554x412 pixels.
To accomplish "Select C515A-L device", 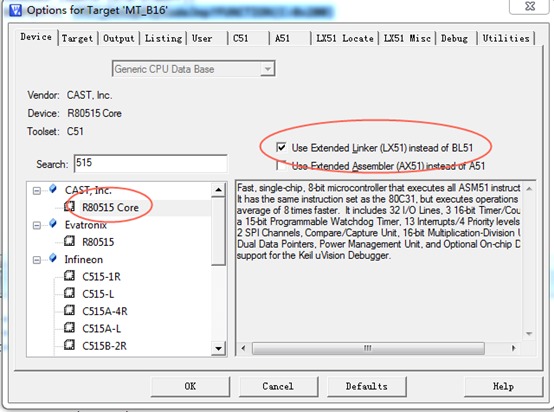I will point(101,329).
